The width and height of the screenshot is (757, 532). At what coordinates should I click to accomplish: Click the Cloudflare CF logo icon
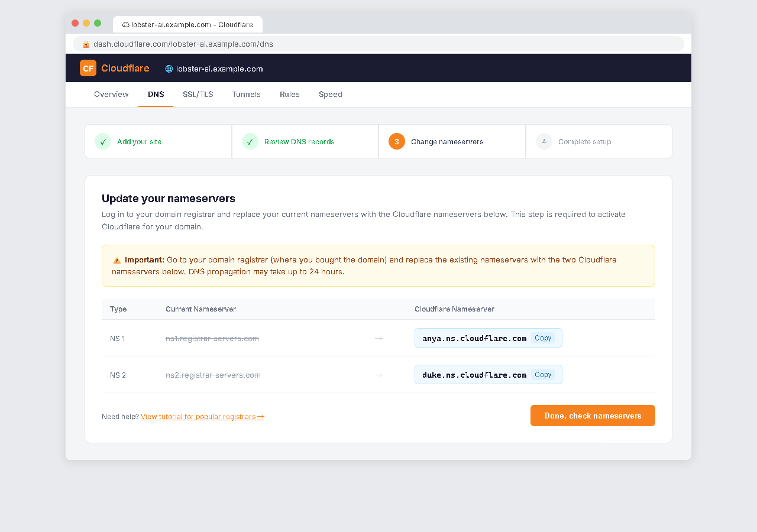[x=88, y=68]
